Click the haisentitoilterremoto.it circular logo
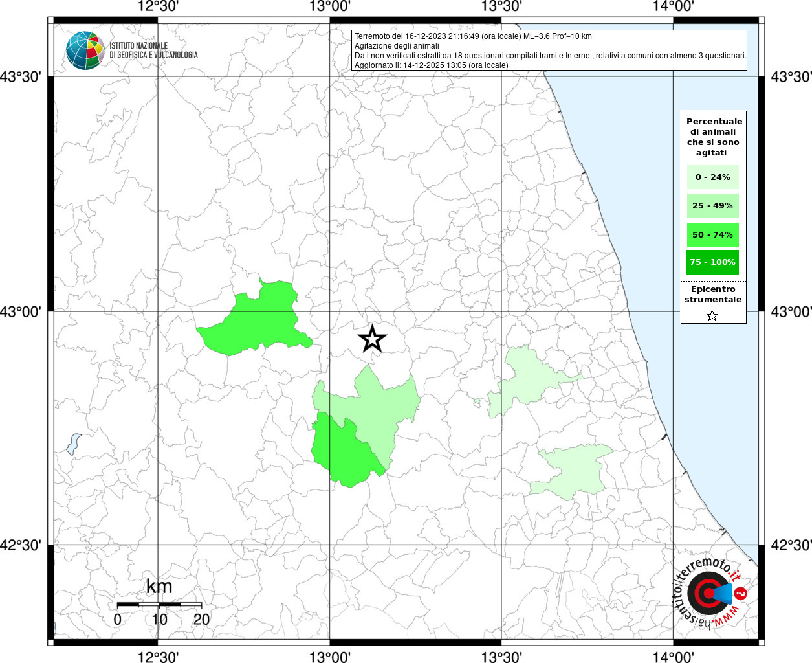The height and width of the screenshot is (663, 812). pyautogui.click(x=710, y=592)
